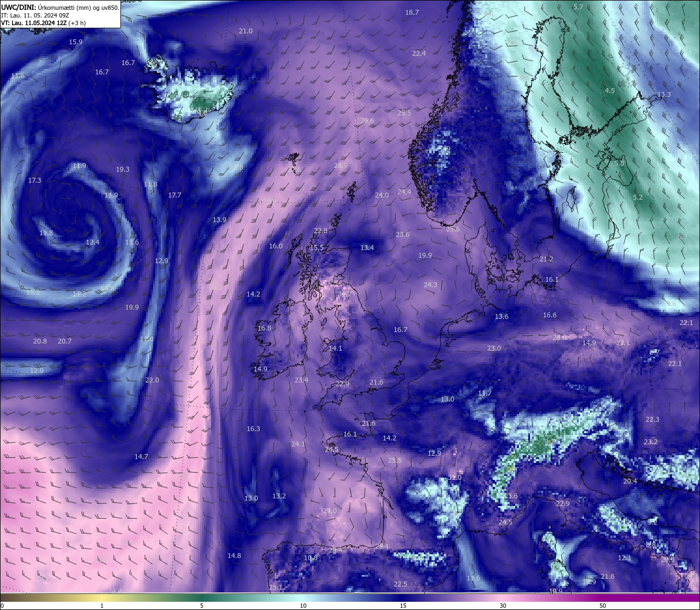Click the 22.4 value off the Norwegian coast

click(419, 54)
